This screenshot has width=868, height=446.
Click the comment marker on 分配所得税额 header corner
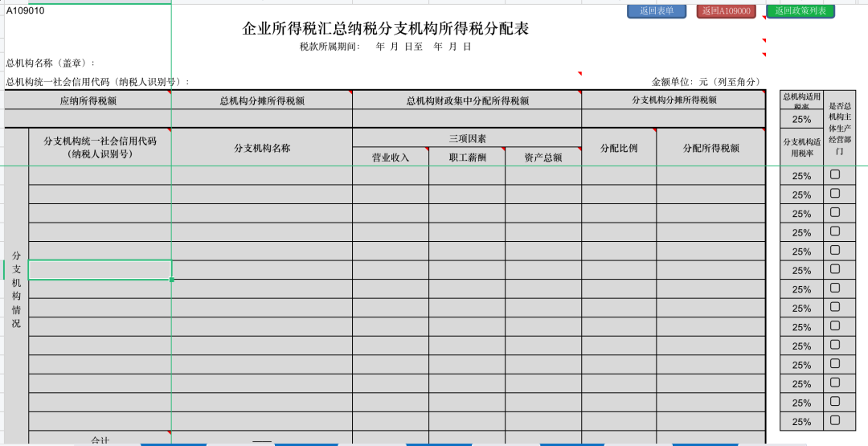click(762, 131)
